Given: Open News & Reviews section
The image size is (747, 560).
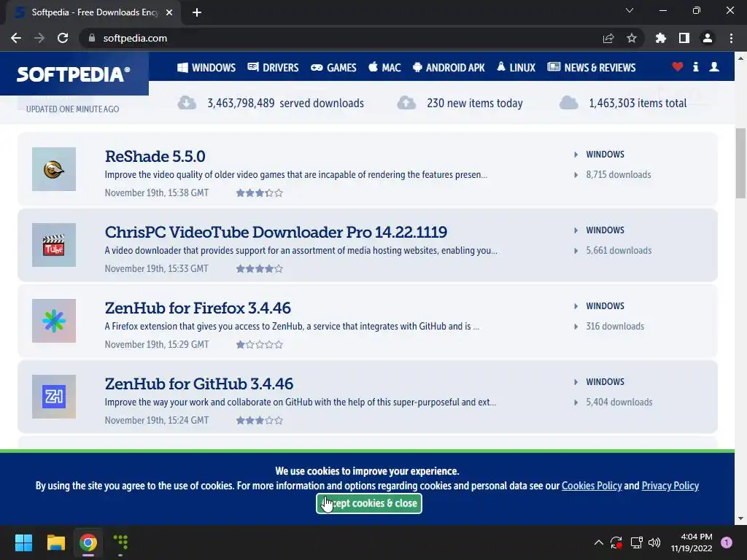Looking at the screenshot, I should [591, 68].
